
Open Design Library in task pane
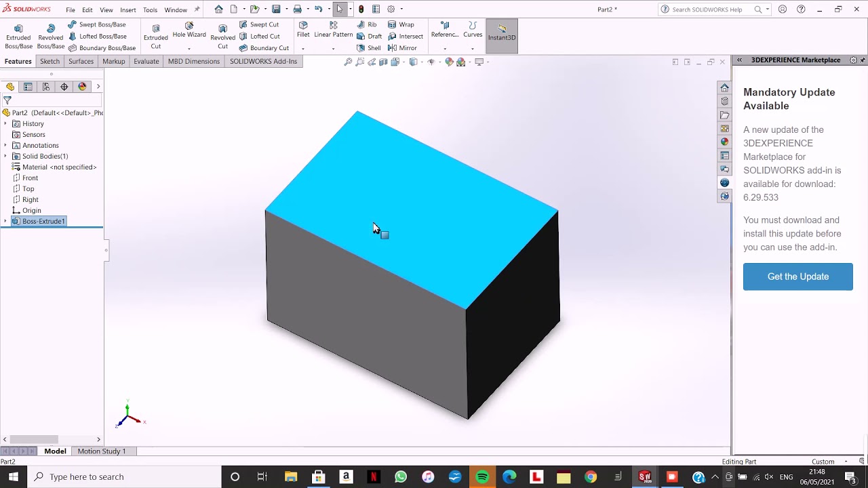pyautogui.click(x=725, y=102)
